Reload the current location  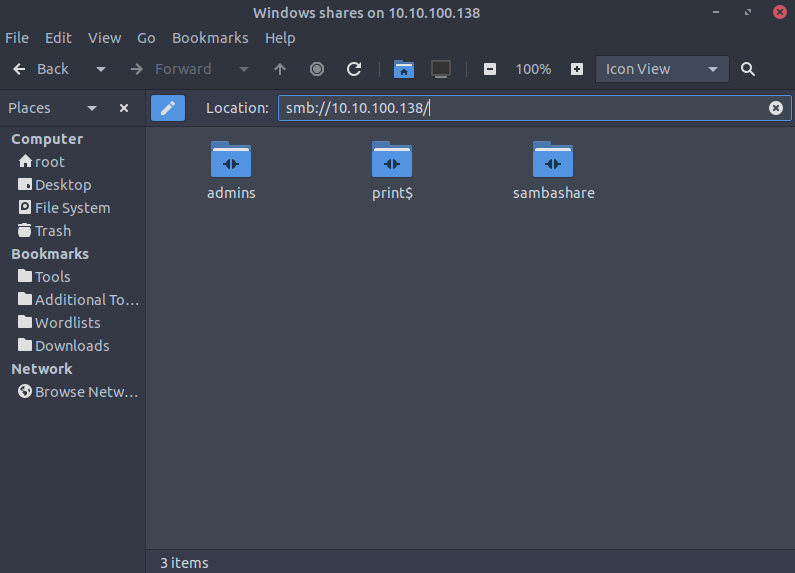354,69
